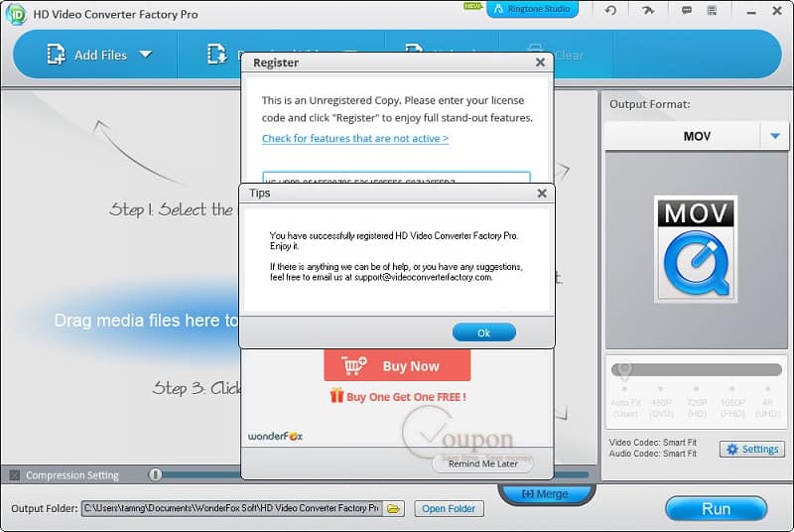Click the Download Video toolbar icon

pos(216,55)
